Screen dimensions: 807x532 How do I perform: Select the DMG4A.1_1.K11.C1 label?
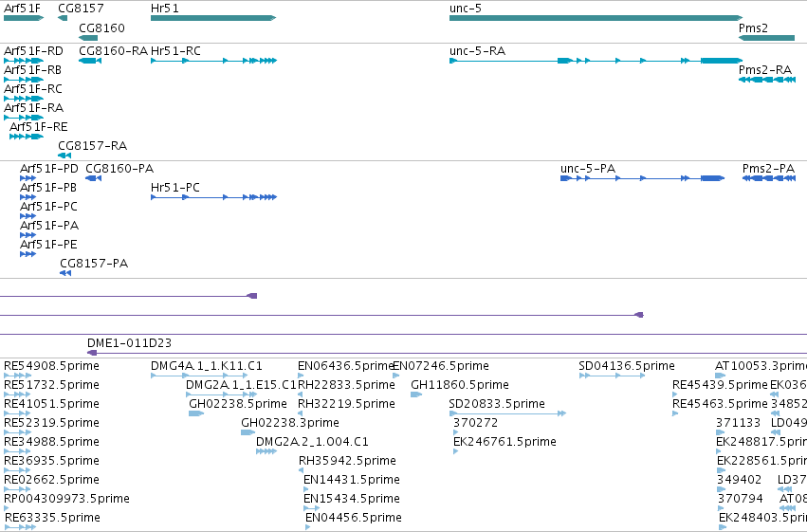point(207,366)
